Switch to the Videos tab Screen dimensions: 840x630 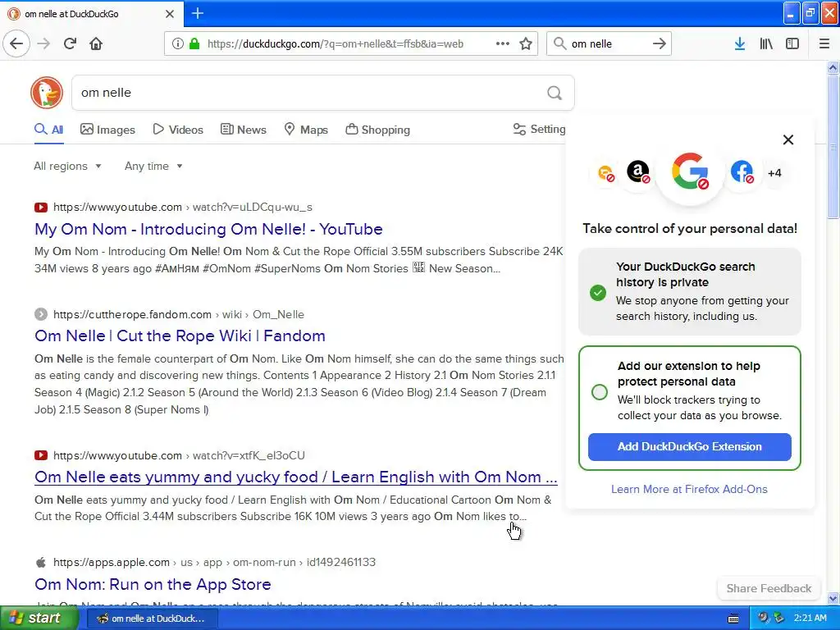(x=178, y=129)
